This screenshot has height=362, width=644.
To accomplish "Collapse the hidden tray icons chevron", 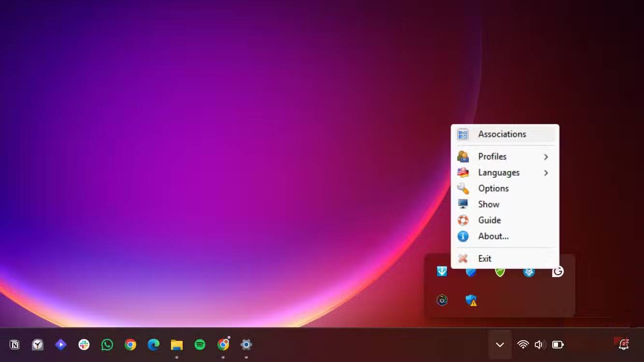I will pos(500,345).
